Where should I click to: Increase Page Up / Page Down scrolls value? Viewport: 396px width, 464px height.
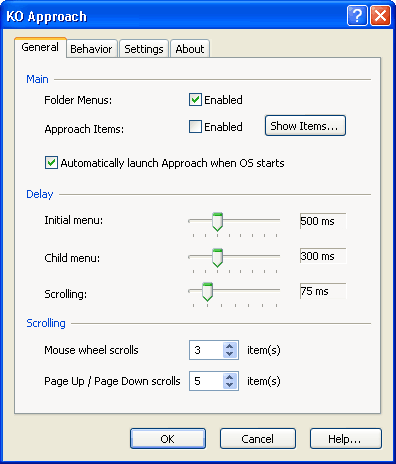click(x=230, y=377)
